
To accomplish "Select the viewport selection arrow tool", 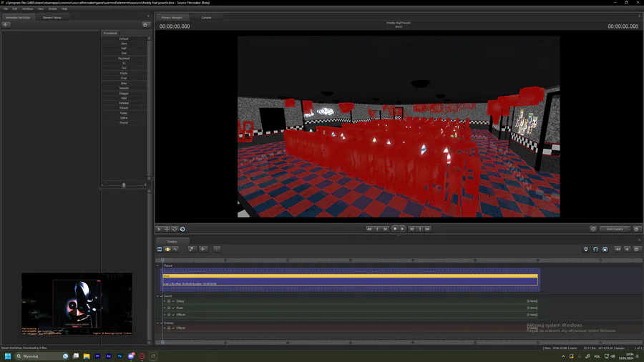I will [159, 229].
